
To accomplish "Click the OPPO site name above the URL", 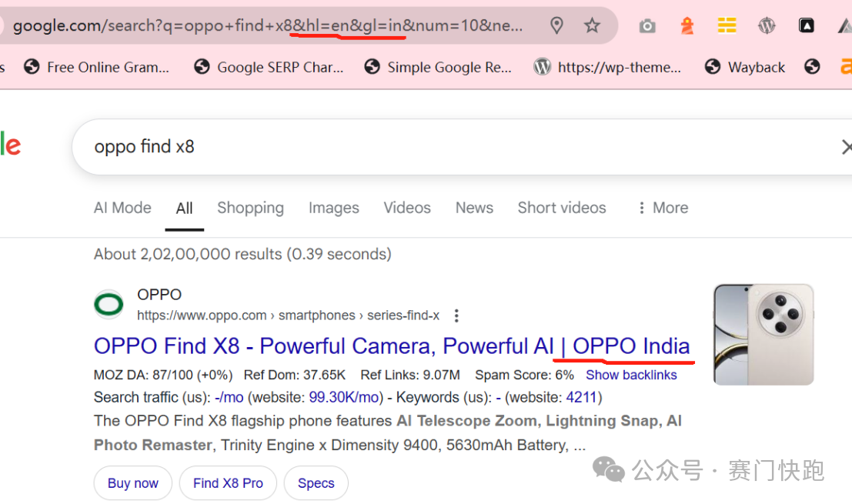I will [159, 295].
